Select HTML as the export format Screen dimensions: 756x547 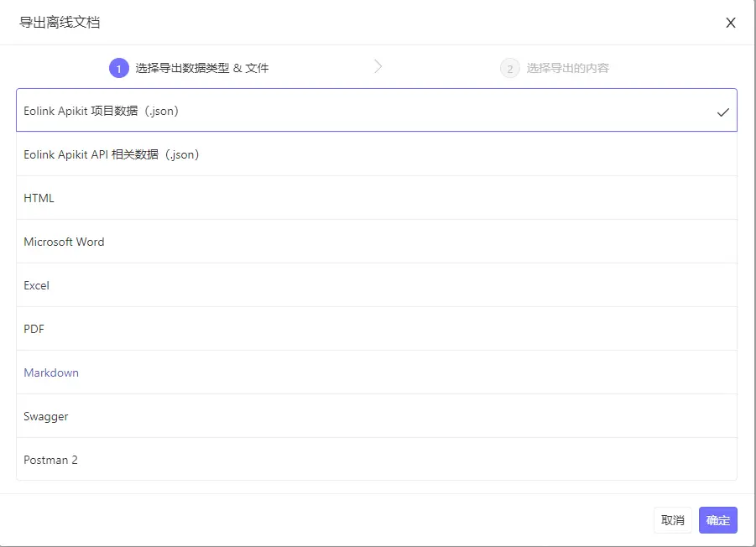click(39, 198)
